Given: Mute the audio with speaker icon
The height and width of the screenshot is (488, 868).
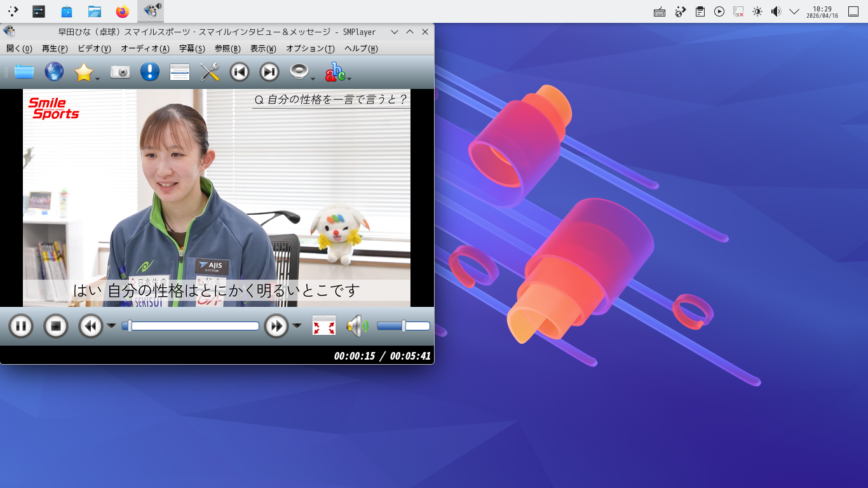Looking at the screenshot, I should click(357, 327).
